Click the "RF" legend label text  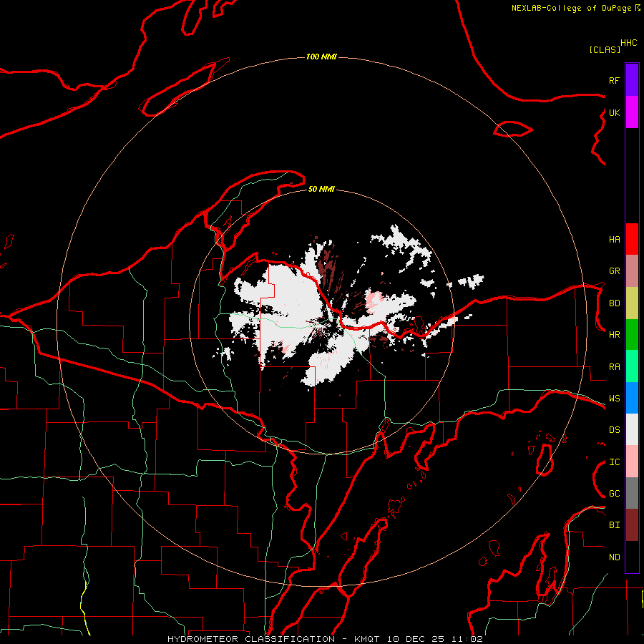coord(614,80)
